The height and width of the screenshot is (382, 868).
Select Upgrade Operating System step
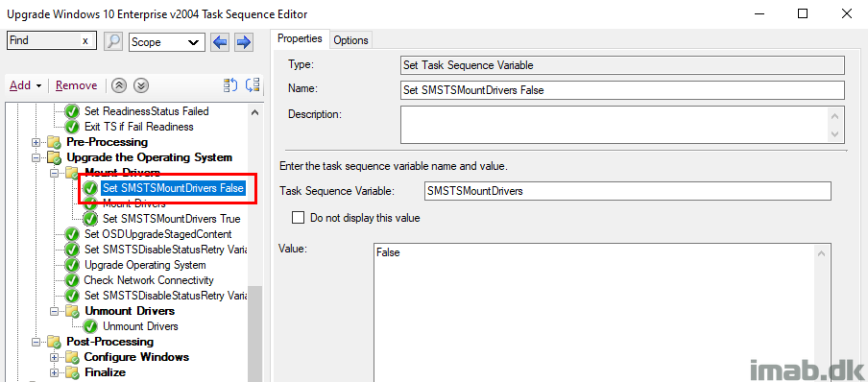145,265
